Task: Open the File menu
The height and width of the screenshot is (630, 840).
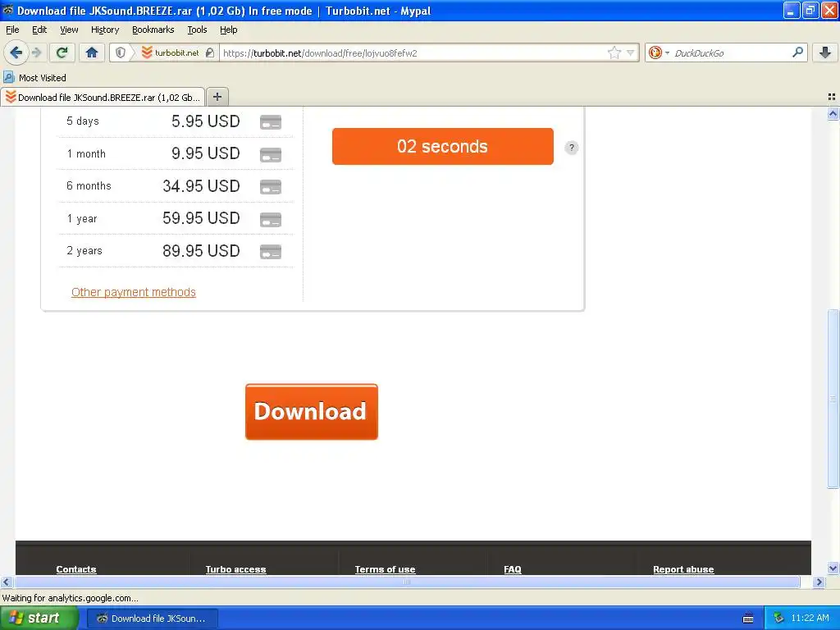Action: [x=12, y=30]
